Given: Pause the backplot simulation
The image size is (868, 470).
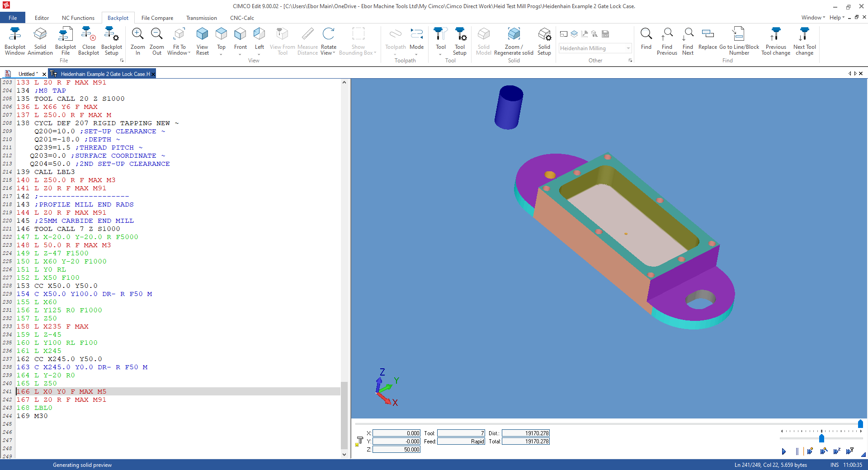Looking at the screenshot, I should pyautogui.click(x=797, y=451).
